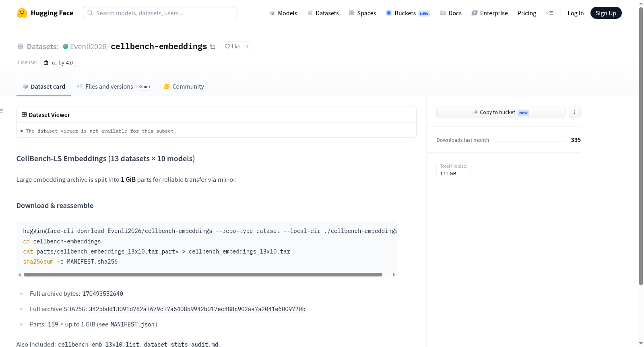Click the Sign Up button
The width and height of the screenshot is (644, 347).
(x=606, y=13)
